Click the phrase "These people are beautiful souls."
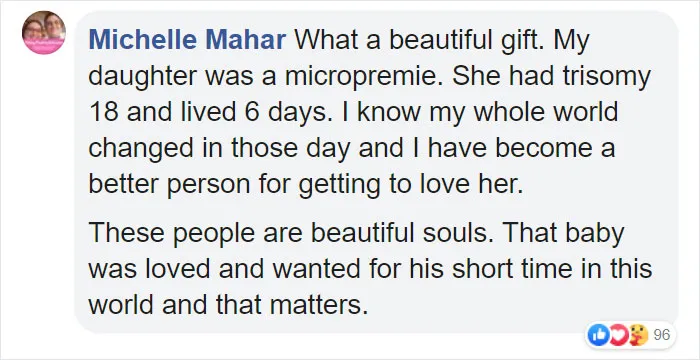 tap(292, 233)
